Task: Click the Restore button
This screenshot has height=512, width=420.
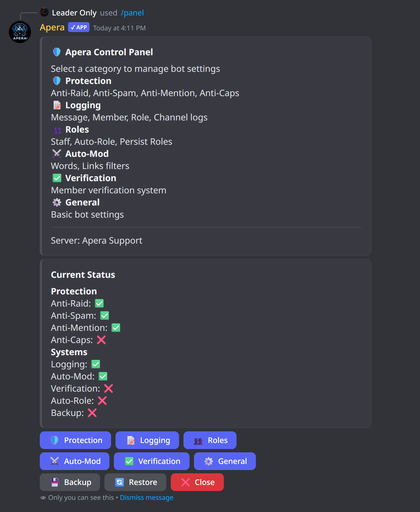Action: 135,482
